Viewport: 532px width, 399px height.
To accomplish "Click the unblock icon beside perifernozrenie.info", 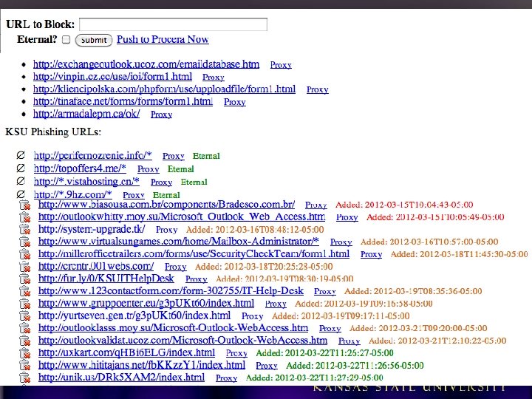I will coord(21,155).
